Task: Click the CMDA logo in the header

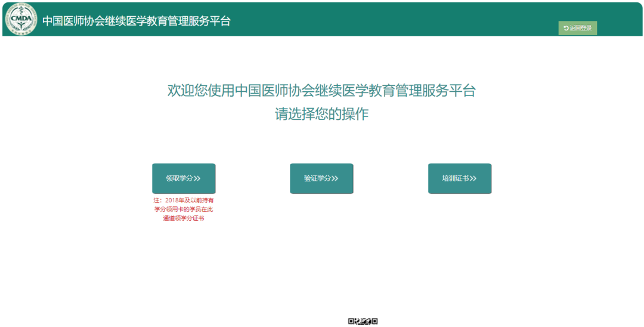Action: pos(20,19)
